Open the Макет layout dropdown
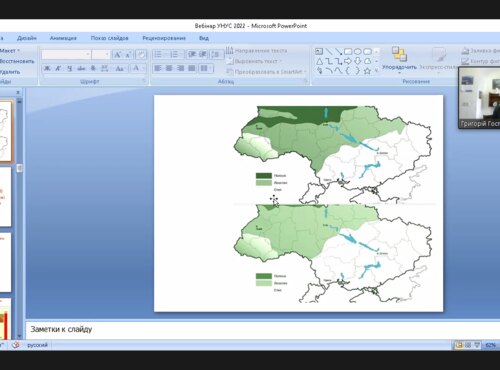 tap(10, 51)
